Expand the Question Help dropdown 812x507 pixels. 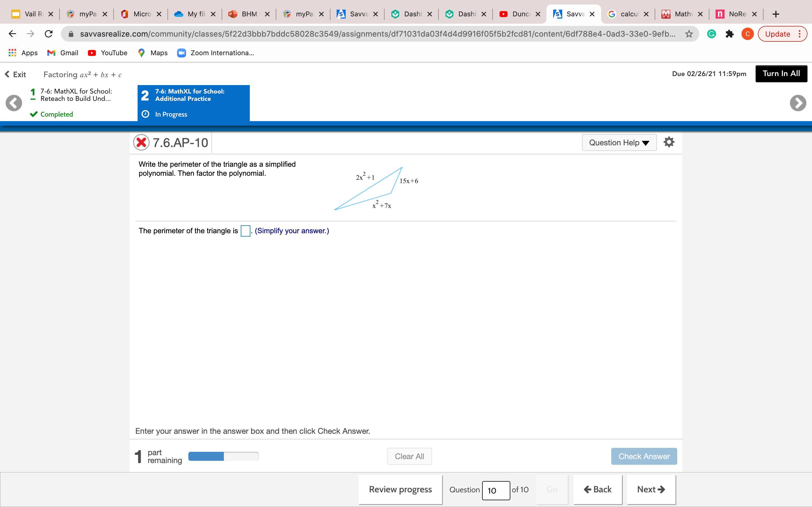(x=619, y=143)
